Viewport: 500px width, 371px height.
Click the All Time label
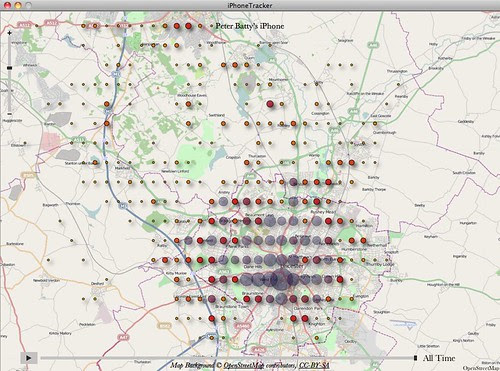click(439, 358)
